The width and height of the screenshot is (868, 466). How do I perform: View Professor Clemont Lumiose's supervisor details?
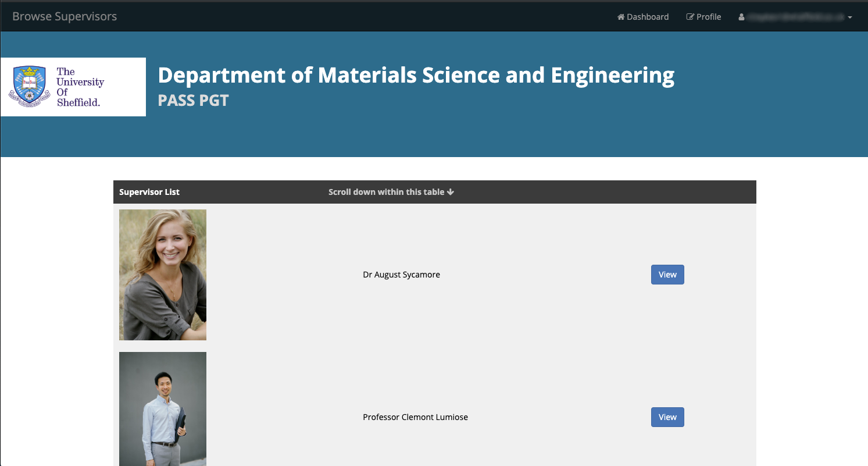pos(667,417)
